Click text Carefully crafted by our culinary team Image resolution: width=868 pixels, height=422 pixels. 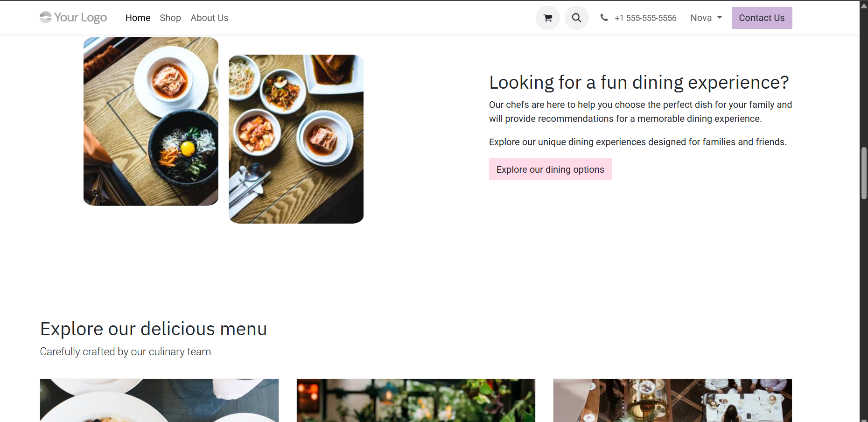coord(126,352)
